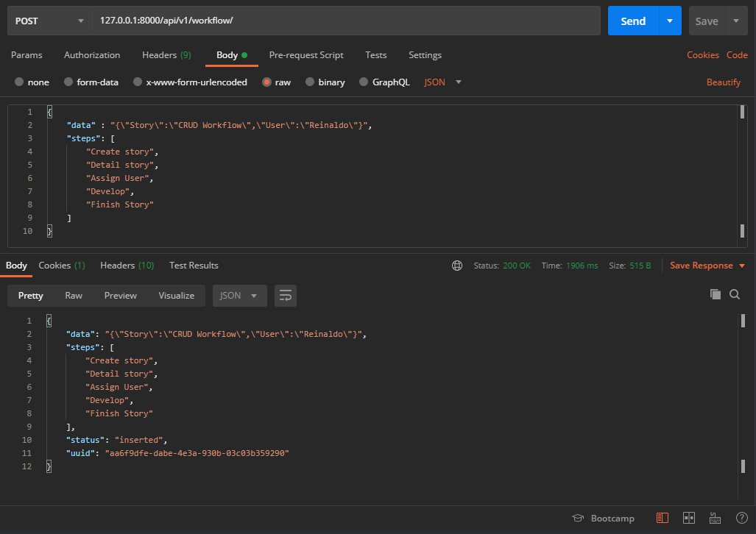
Task: Select the binary body radio button
Action: coord(310,82)
